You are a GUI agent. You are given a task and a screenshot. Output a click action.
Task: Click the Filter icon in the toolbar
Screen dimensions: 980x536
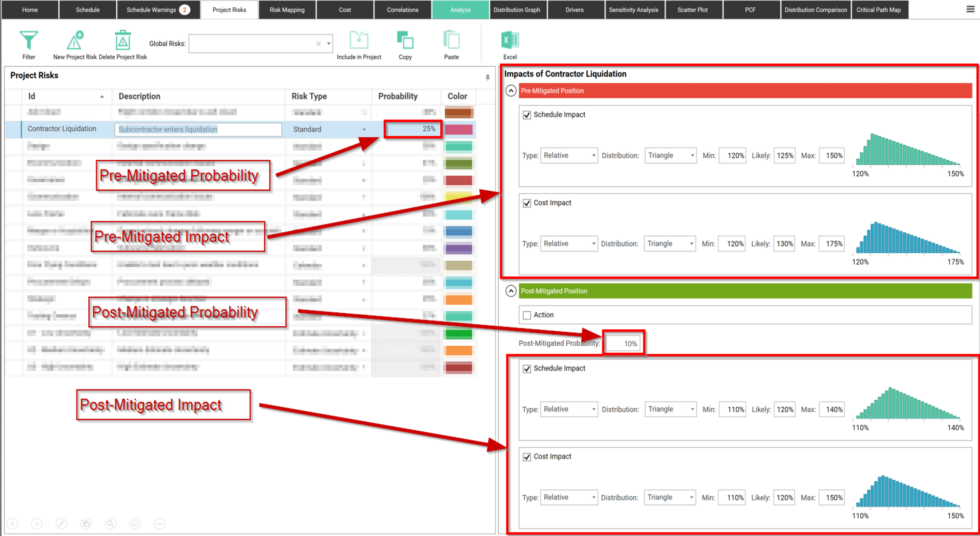(28, 43)
